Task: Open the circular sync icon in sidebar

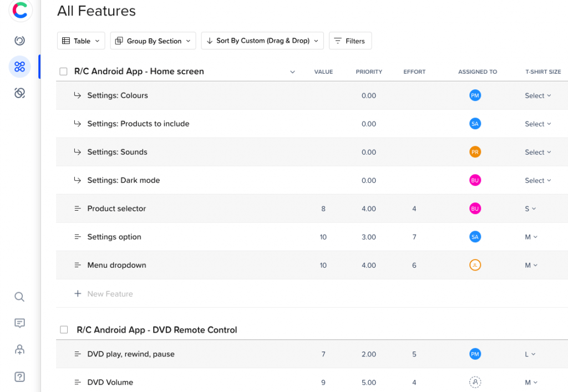Action: click(x=19, y=40)
